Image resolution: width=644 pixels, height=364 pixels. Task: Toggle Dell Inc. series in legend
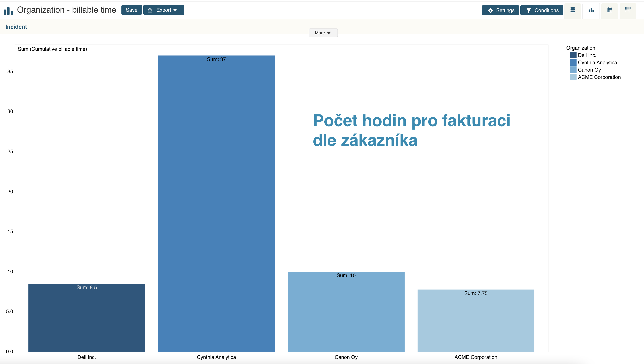point(587,55)
